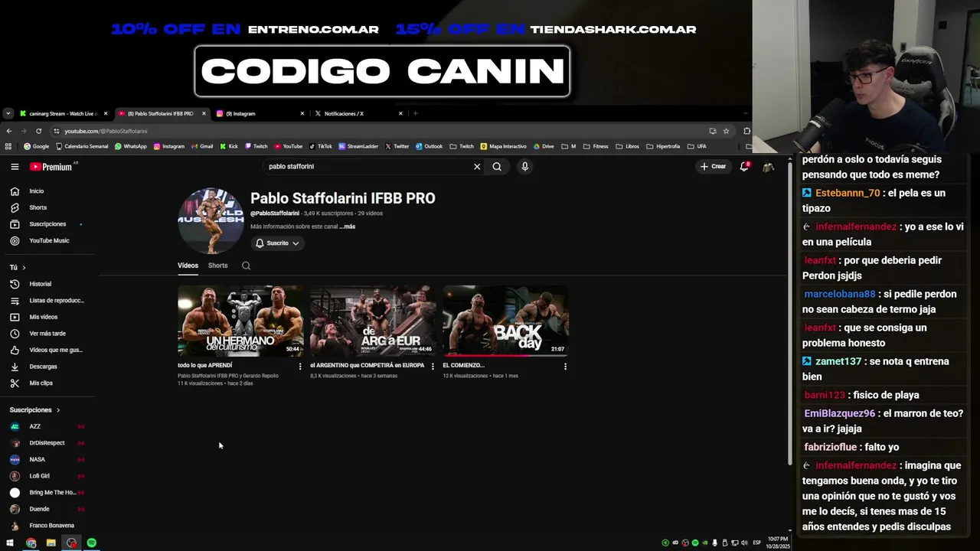This screenshot has height=551, width=980.
Task: Open the Kick bookmark
Action: 229,146
